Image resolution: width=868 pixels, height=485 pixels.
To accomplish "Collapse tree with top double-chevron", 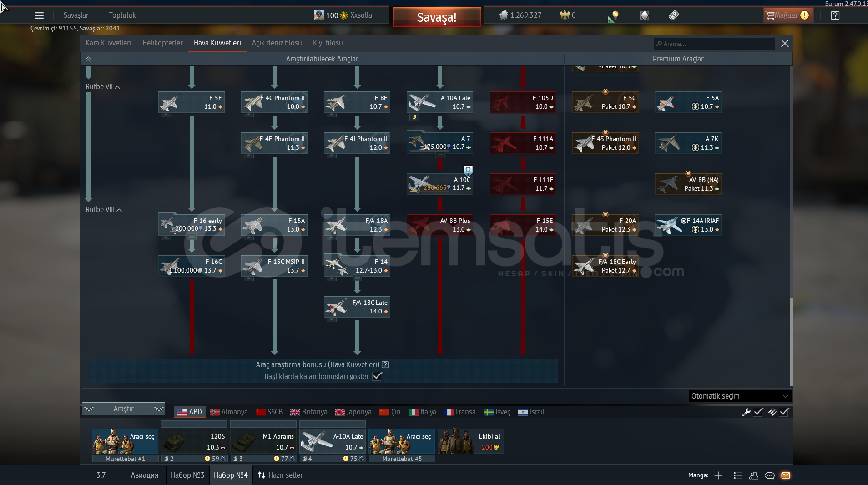I will click(88, 59).
